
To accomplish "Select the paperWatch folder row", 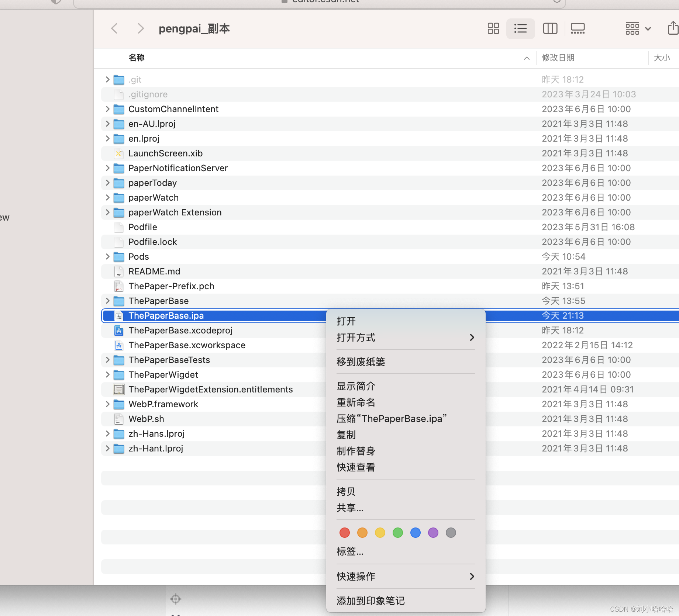I will tap(390, 198).
